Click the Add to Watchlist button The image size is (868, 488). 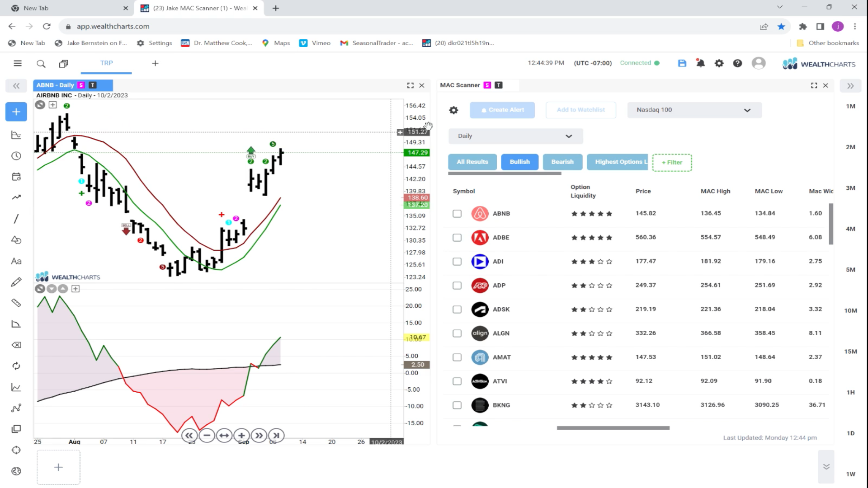point(581,110)
